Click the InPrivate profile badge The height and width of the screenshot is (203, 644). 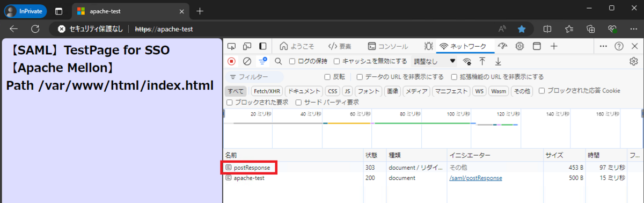pos(25,11)
